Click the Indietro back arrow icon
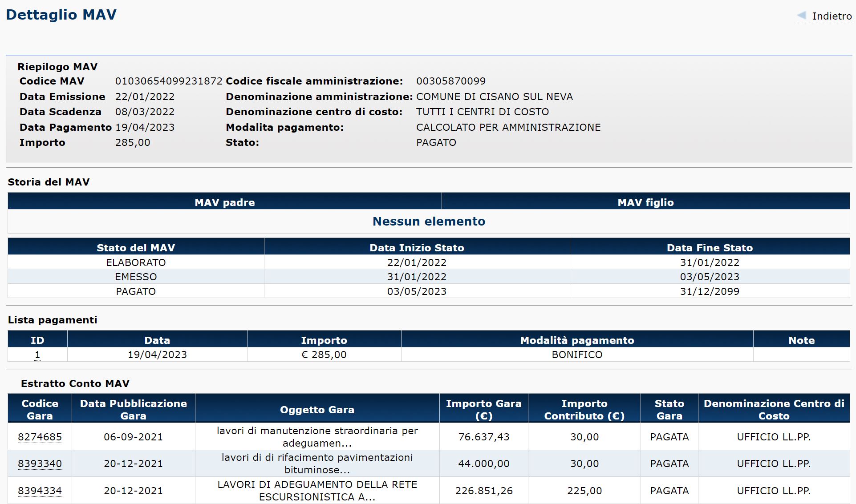The image size is (856, 504). [x=802, y=16]
